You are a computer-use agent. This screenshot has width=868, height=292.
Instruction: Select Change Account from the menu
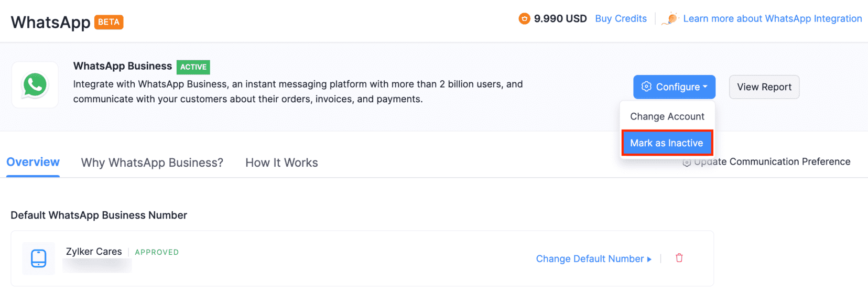click(x=667, y=116)
